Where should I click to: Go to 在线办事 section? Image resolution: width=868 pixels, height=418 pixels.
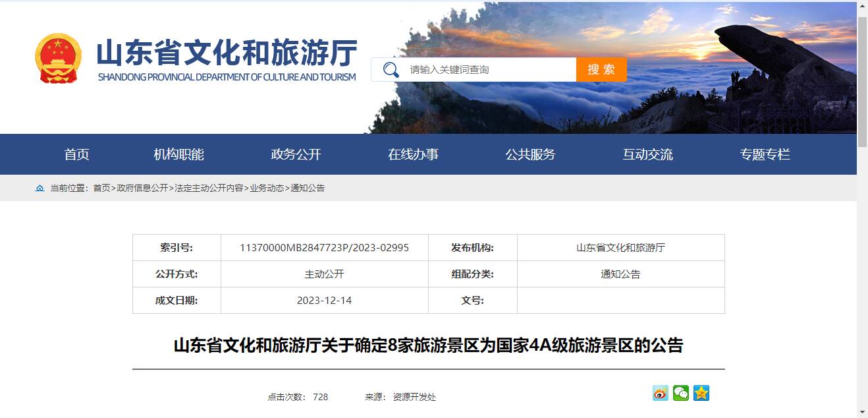[x=413, y=154]
